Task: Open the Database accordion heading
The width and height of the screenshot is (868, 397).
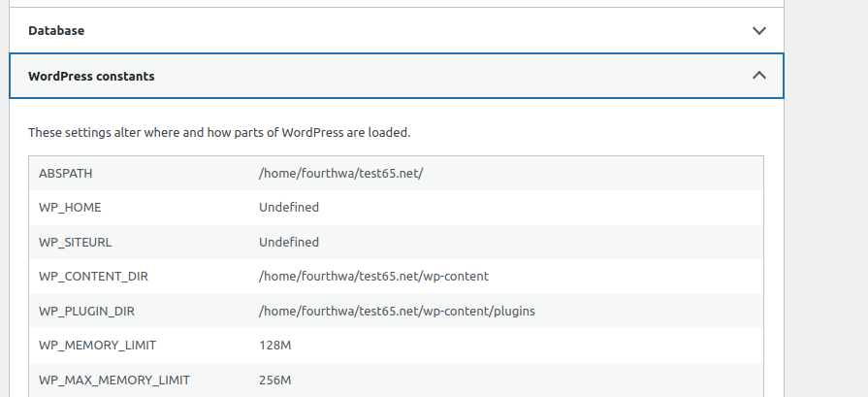Action: [56, 30]
